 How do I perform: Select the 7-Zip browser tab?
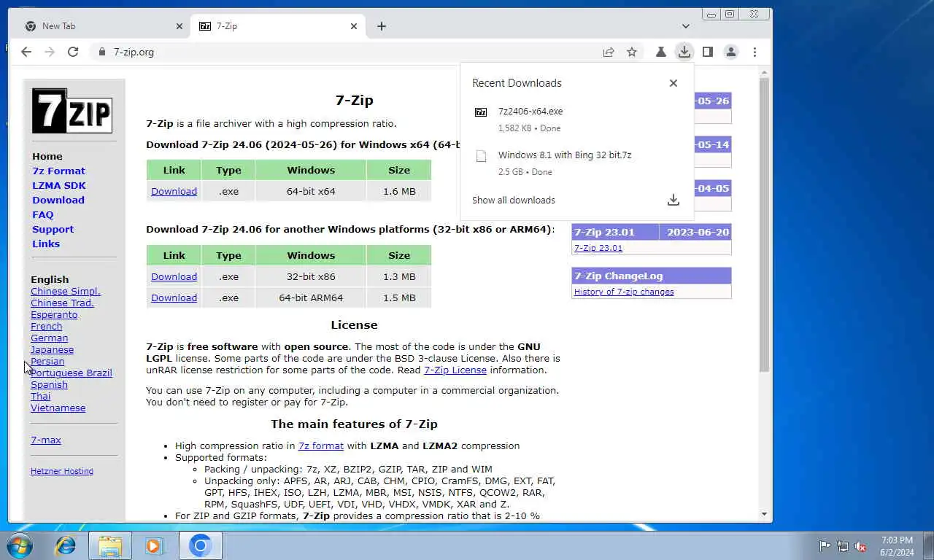pos(277,26)
